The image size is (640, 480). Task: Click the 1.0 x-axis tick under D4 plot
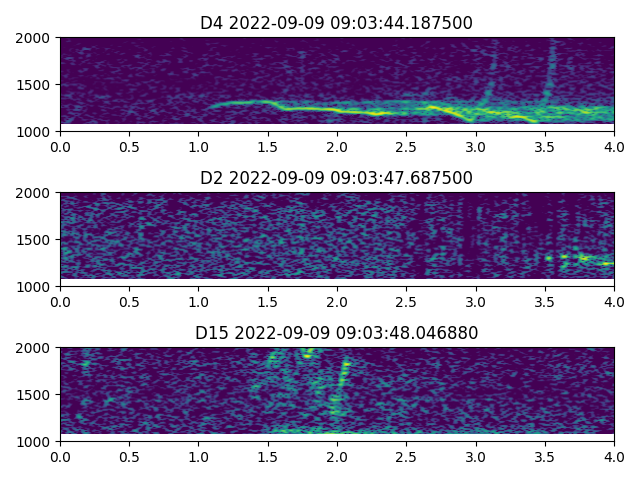199,147
